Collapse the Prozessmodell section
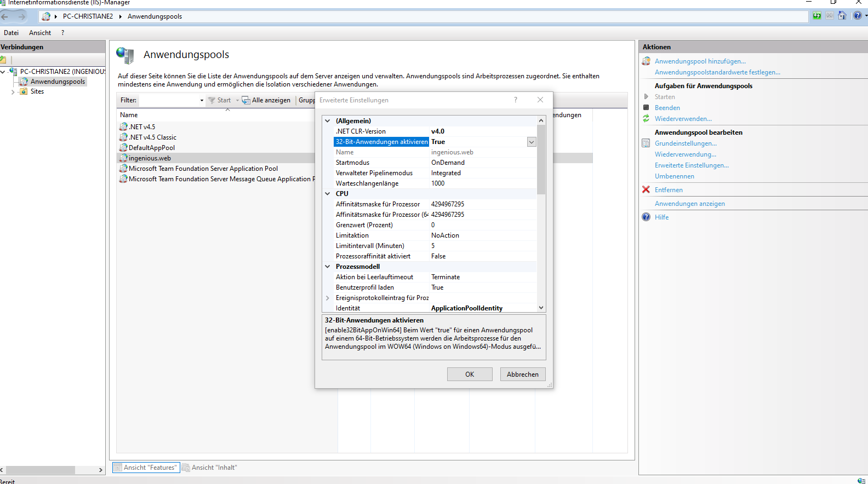Viewport: 868px width, 484px height. [x=328, y=267]
